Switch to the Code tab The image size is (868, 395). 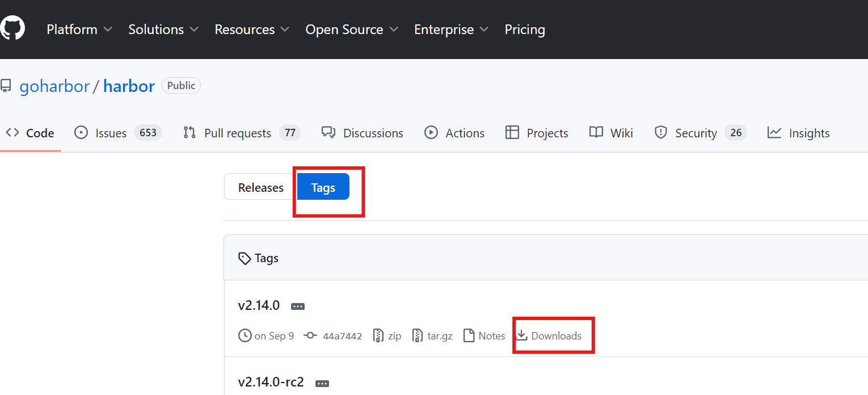pos(30,133)
